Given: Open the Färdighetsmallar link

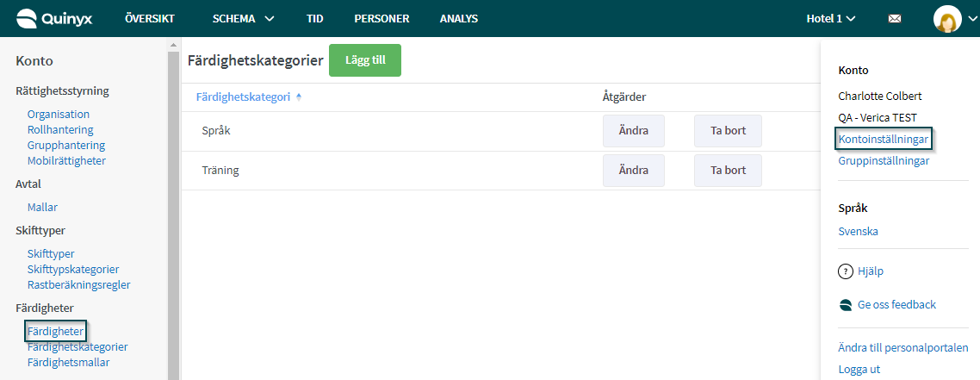Looking at the screenshot, I should point(69,362).
